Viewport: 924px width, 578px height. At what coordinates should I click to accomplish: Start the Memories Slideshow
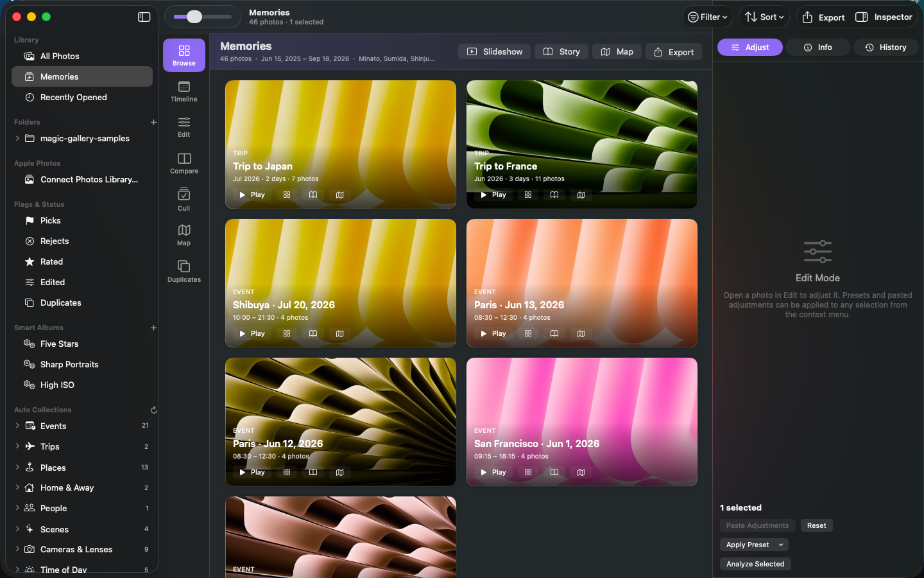[495, 52]
